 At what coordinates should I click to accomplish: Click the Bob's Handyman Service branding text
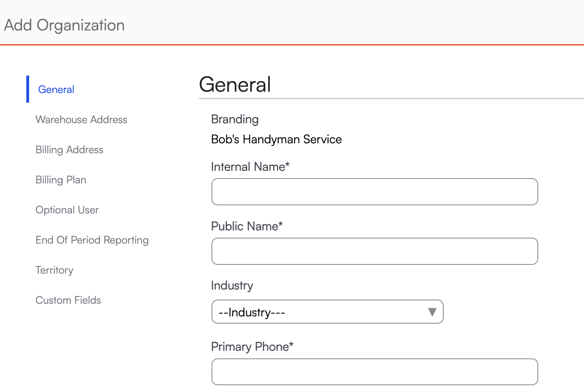click(276, 139)
